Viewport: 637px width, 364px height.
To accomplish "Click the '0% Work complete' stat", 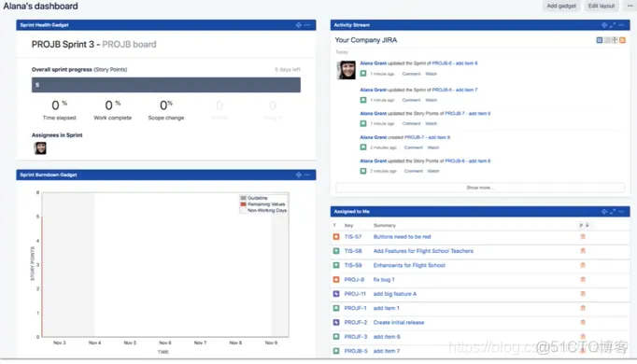I will pyautogui.click(x=112, y=110).
